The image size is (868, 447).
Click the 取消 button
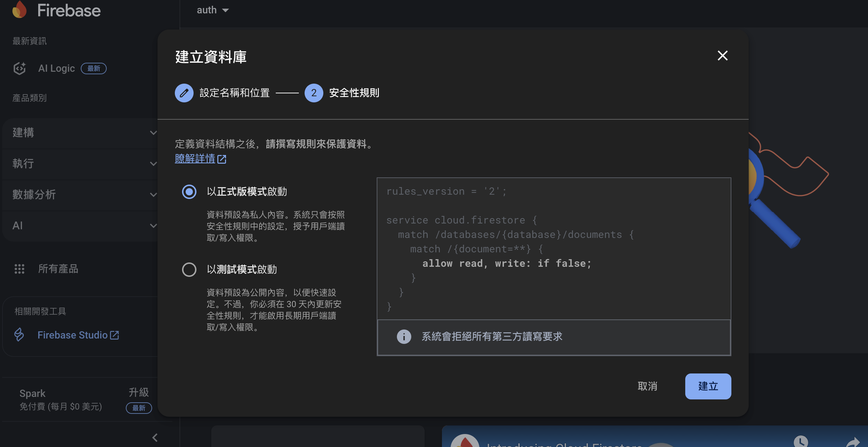tap(647, 386)
